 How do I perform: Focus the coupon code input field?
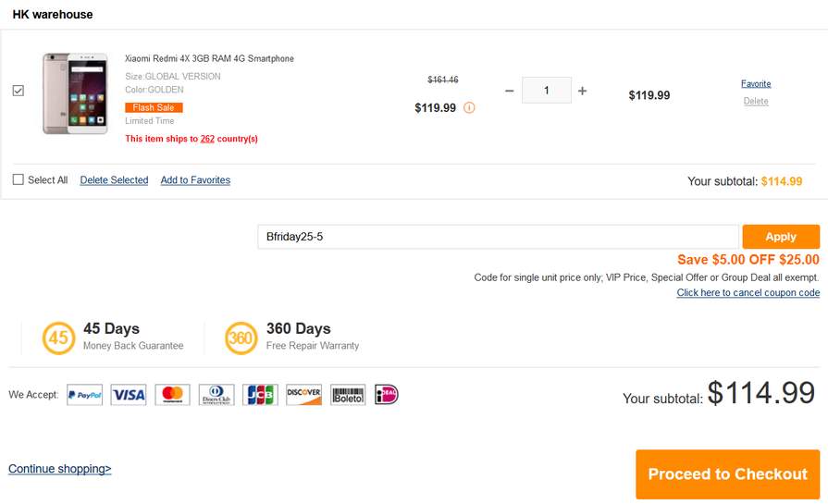(498, 237)
